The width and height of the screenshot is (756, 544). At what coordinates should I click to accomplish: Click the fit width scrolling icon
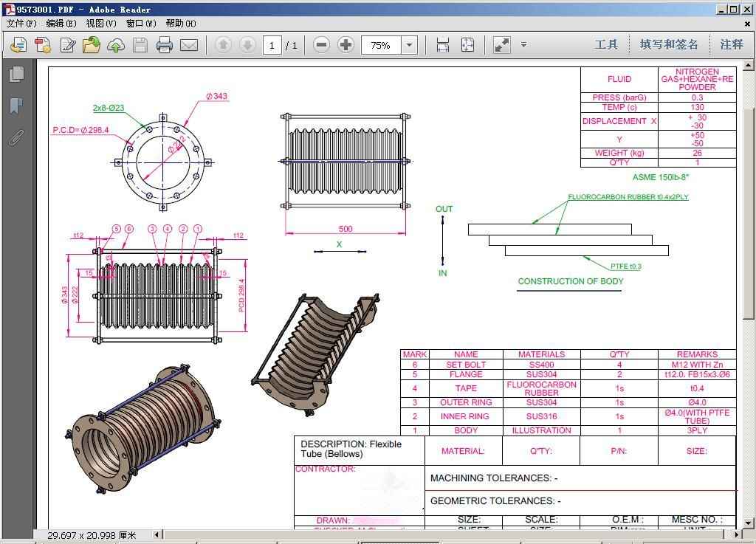pyautogui.click(x=443, y=45)
